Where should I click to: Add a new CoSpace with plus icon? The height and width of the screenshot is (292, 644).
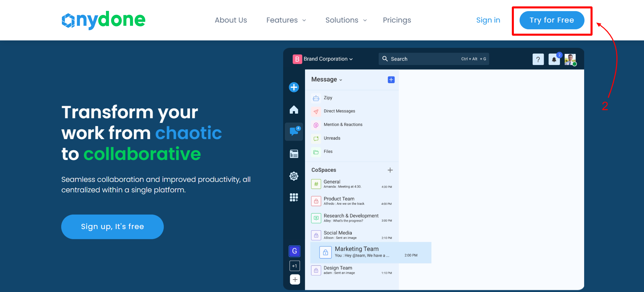point(390,170)
